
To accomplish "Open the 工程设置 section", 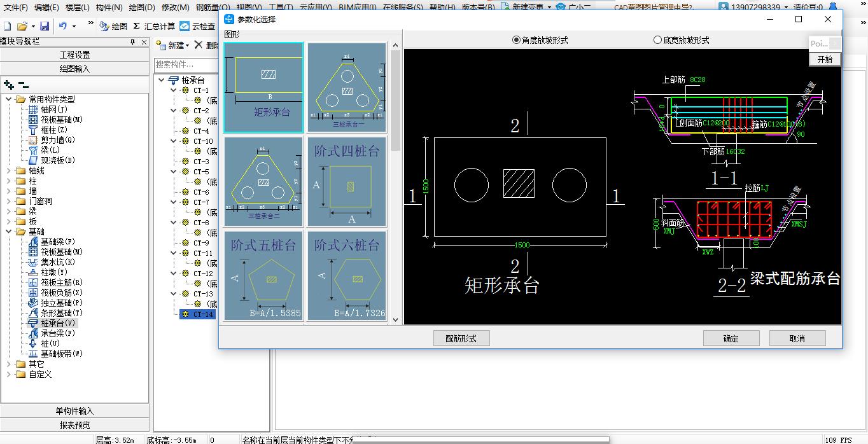I will tap(74, 55).
